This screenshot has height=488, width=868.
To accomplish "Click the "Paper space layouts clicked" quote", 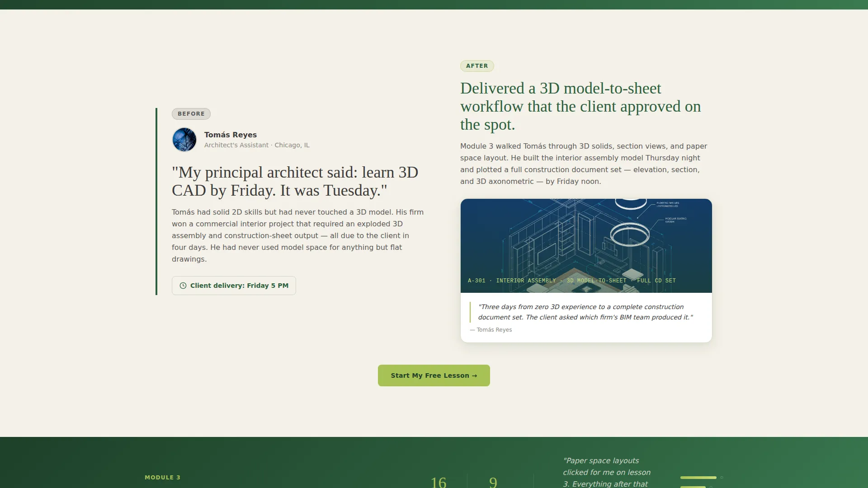I will tap(607, 472).
